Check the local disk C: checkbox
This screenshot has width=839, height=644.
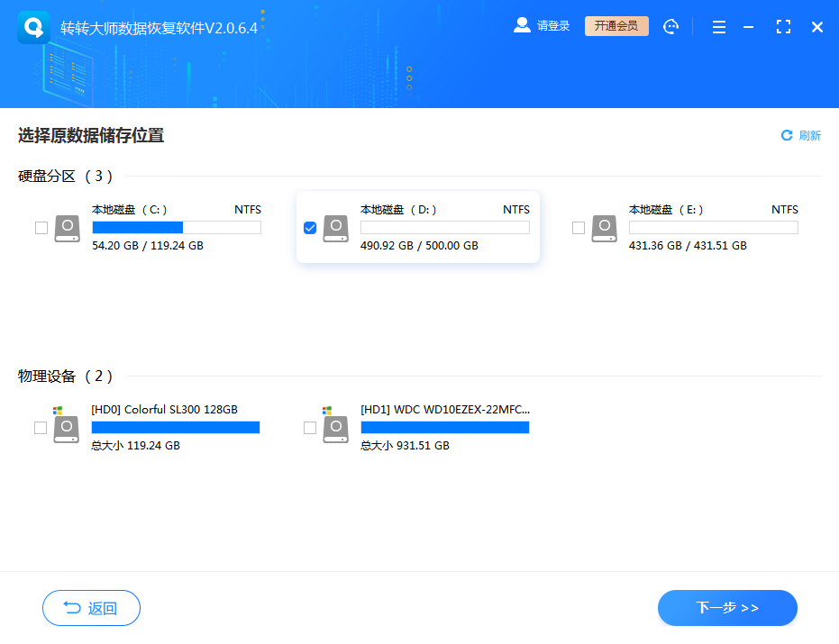click(41, 228)
